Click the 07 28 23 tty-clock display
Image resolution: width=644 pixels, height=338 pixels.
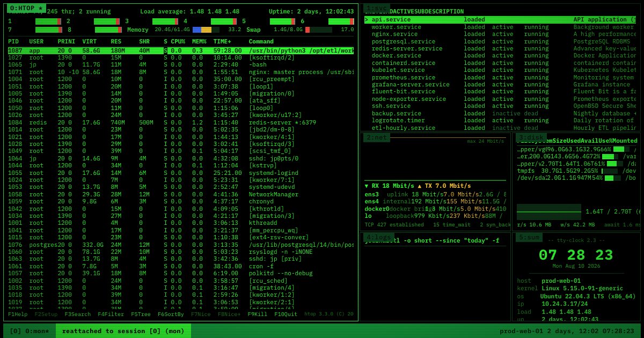click(x=575, y=255)
